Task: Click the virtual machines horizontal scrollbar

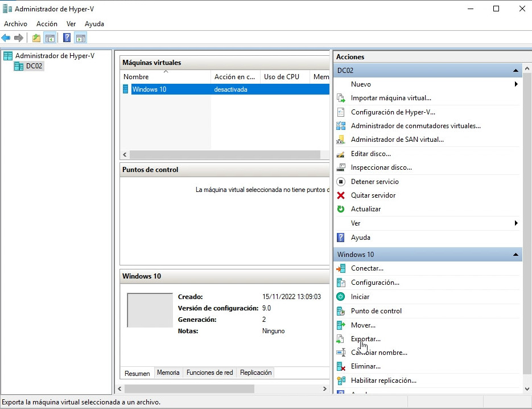Action: (x=225, y=155)
